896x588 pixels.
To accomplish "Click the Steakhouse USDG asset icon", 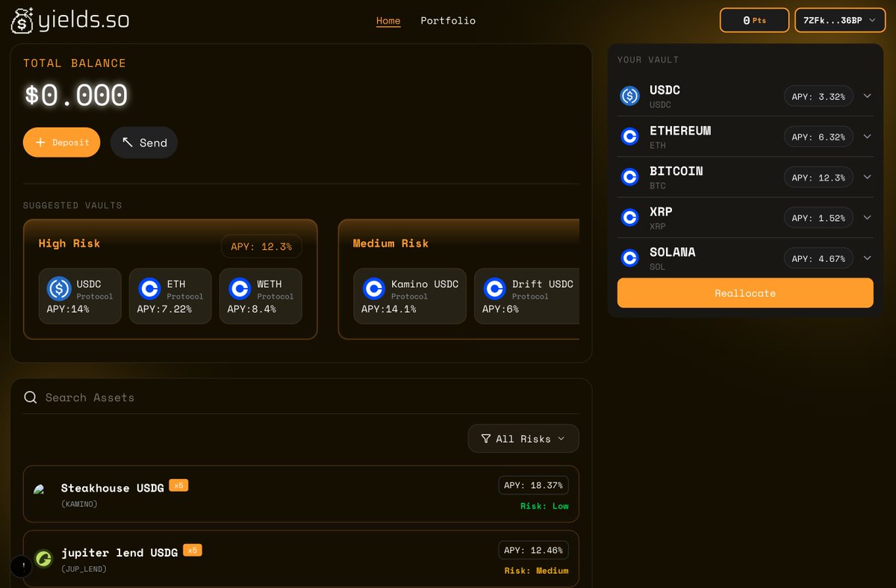I will [x=39, y=489].
